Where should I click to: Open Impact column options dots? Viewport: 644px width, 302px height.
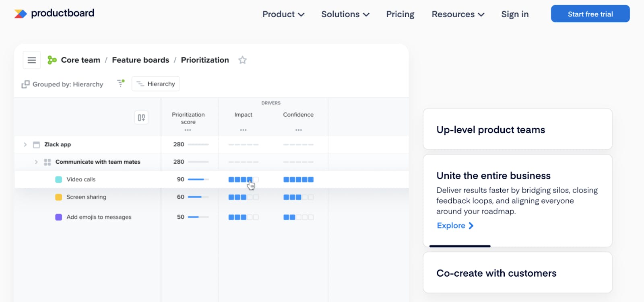click(x=243, y=130)
